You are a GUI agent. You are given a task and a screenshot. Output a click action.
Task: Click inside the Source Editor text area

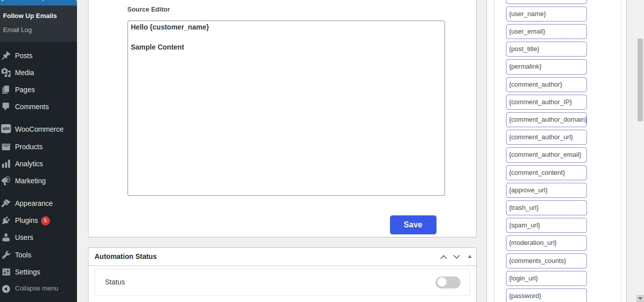286,120
